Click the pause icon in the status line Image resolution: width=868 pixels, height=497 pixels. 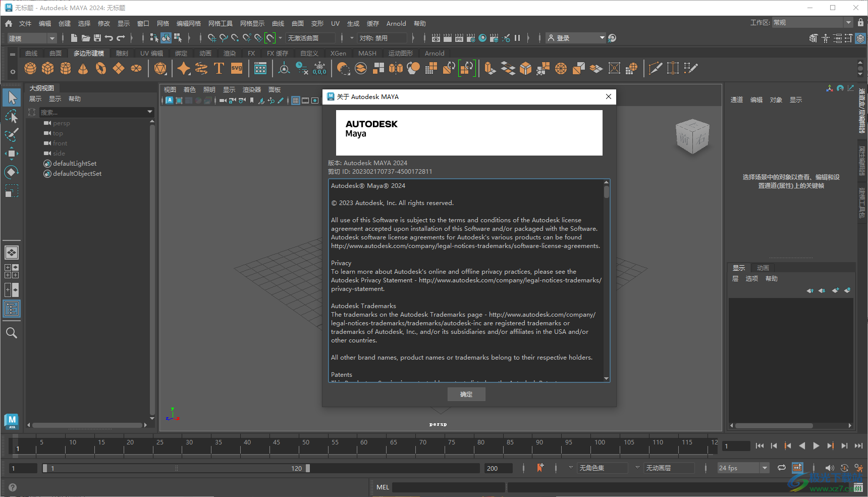517,37
